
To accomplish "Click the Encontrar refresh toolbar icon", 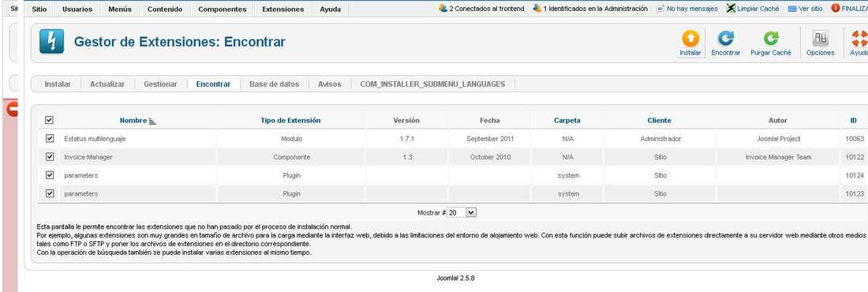I will [x=726, y=39].
